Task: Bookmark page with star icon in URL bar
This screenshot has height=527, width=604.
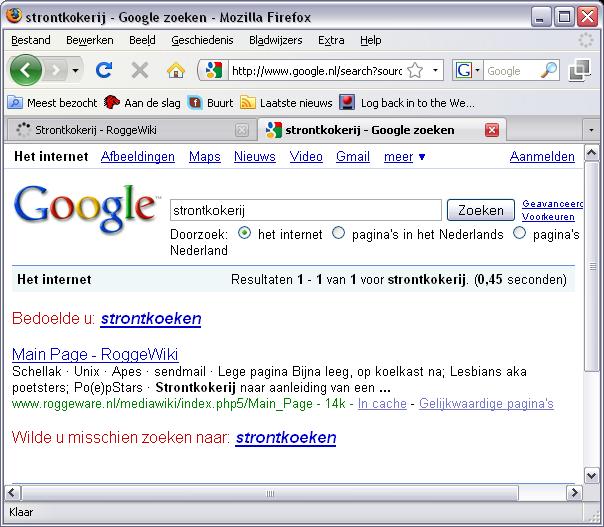Action: [x=415, y=70]
